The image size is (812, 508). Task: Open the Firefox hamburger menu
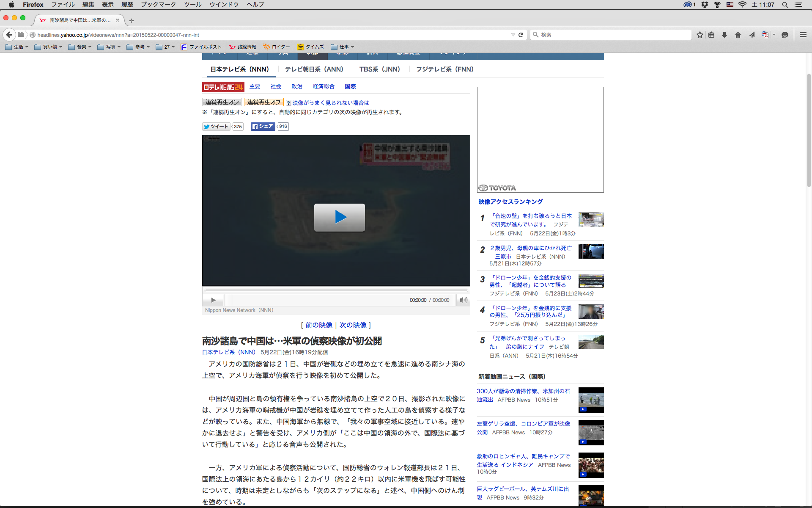coord(803,35)
